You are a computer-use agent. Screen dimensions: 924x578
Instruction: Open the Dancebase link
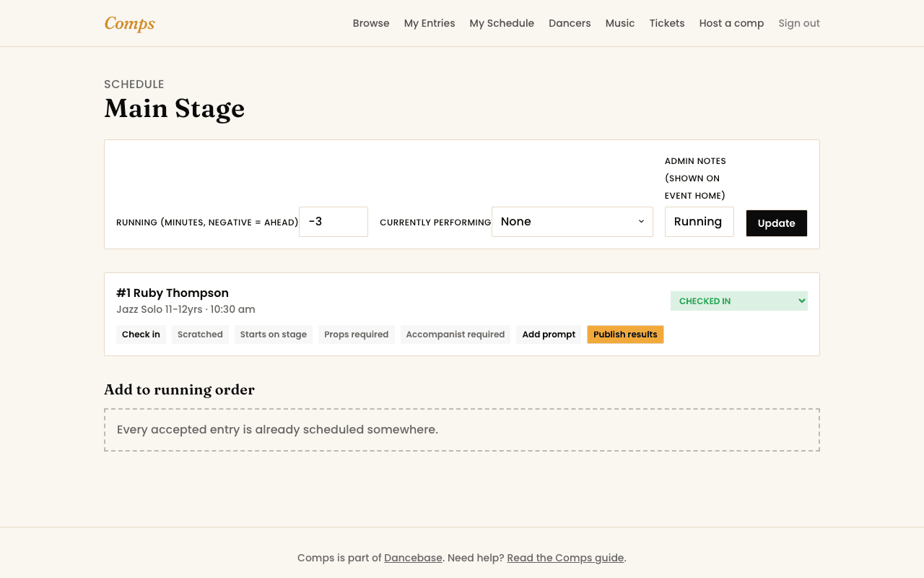click(413, 558)
